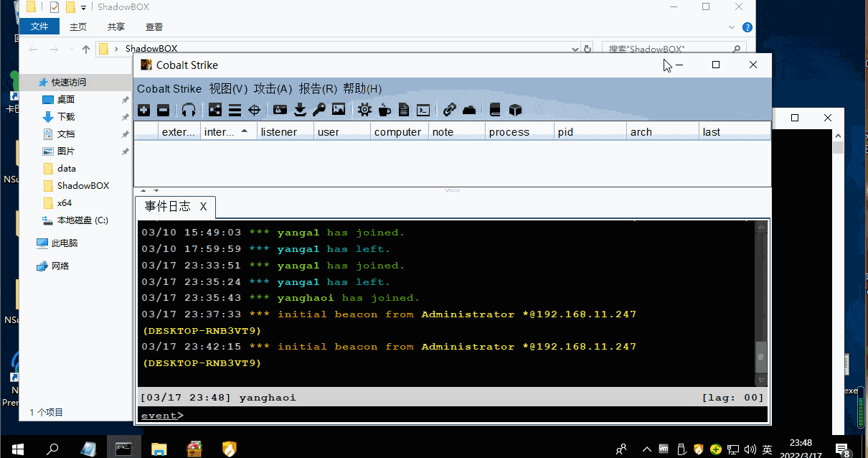
Task: Click event log scrollbar down arrow
Action: (762, 380)
